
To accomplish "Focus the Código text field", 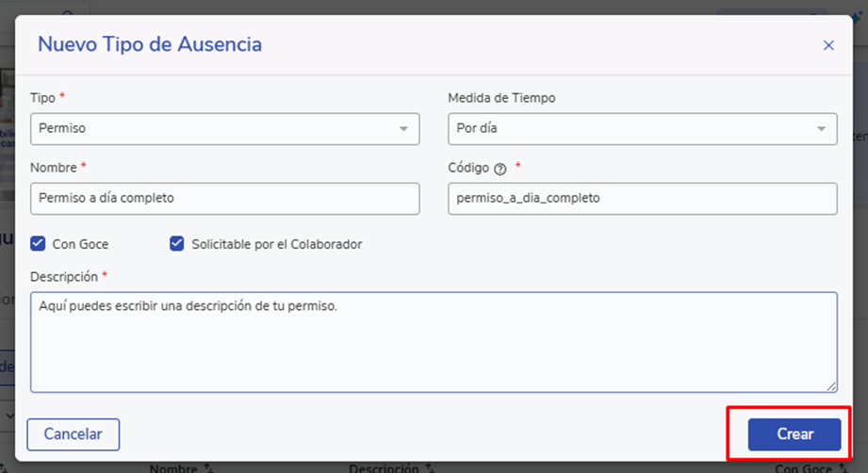I will [x=642, y=199].
